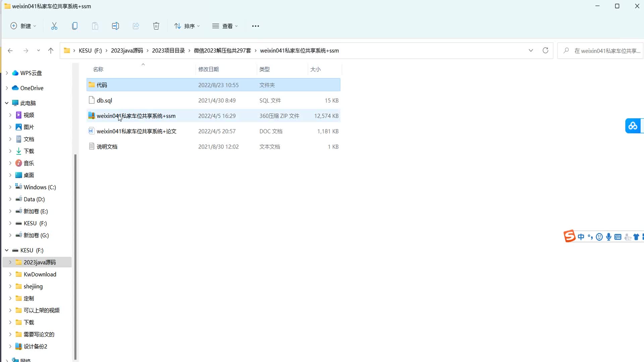Open the 查看 view dropdown
The image size is (644, 362).
pos(225,26)
